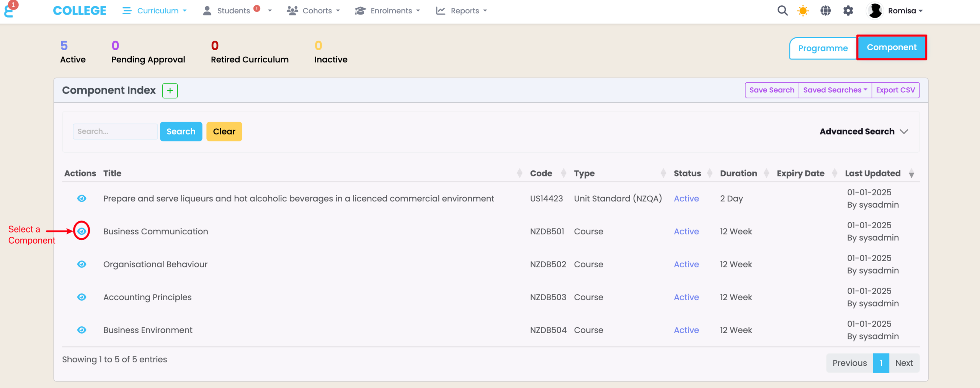Open the settings gear icon
Image resolution: width=980 pixels, height=388 pixels.
click(x=848, y=11)
